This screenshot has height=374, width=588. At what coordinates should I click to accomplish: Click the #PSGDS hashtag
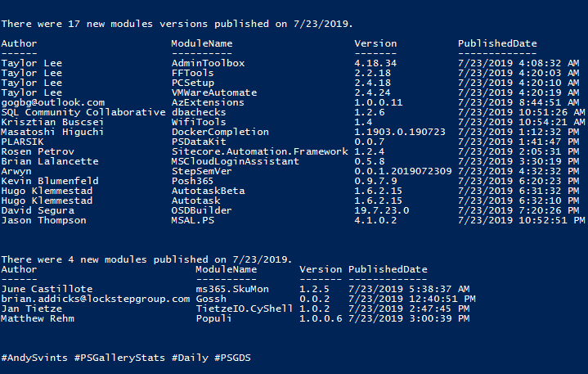pos(232,358)
